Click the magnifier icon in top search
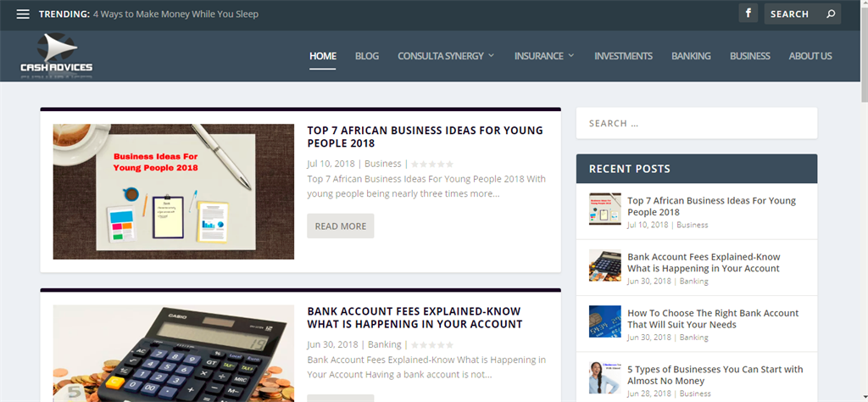868x402 pixels. [831, 14]
